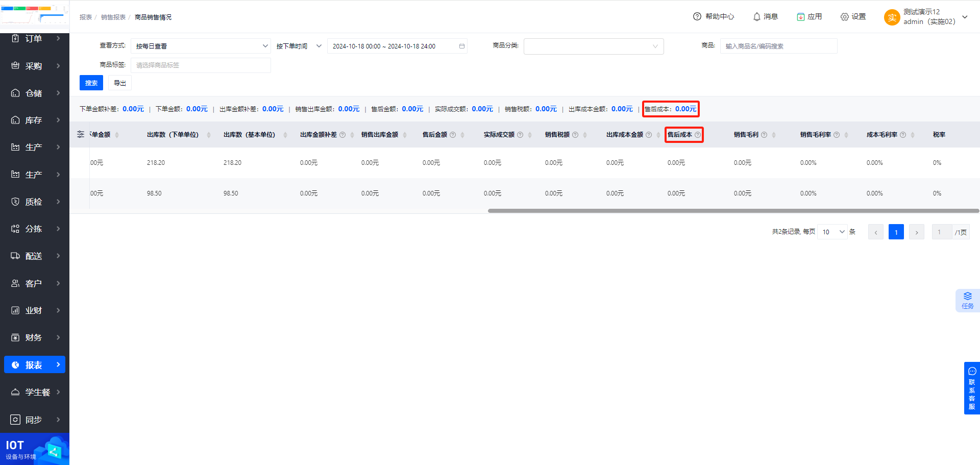Expand the admin account dropdown arrow
This screenshot has width=980, height=465.
pyautogui.click(x=965, y=17)
